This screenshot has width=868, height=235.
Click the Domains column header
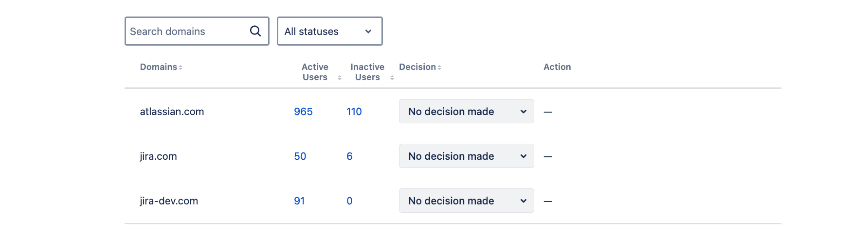pyautogui.click(x=159, y=67)
